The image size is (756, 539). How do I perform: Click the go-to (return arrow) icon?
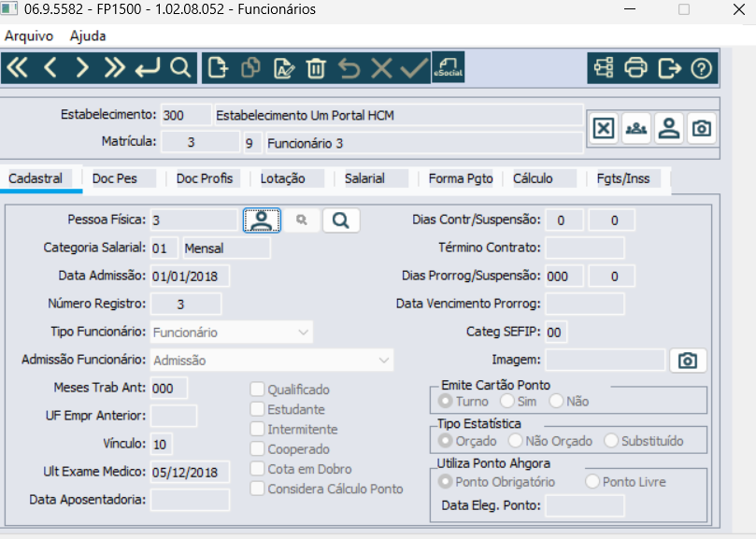pyautogui.click(x=148, y=67)
